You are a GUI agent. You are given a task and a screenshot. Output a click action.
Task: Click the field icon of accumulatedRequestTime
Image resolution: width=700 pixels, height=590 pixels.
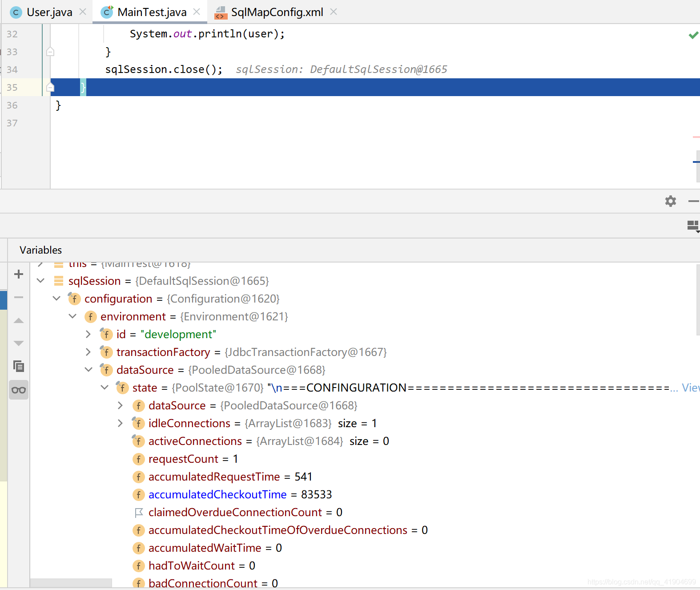point(138,477)
